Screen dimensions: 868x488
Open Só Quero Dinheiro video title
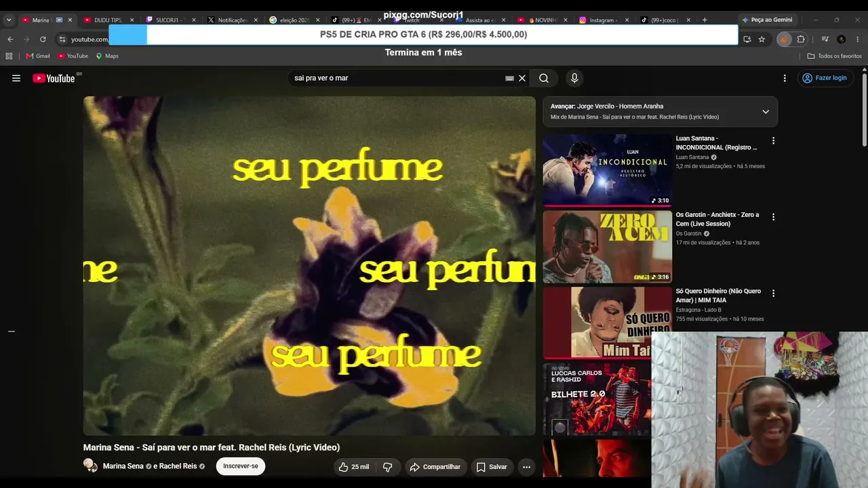point(718,296)
